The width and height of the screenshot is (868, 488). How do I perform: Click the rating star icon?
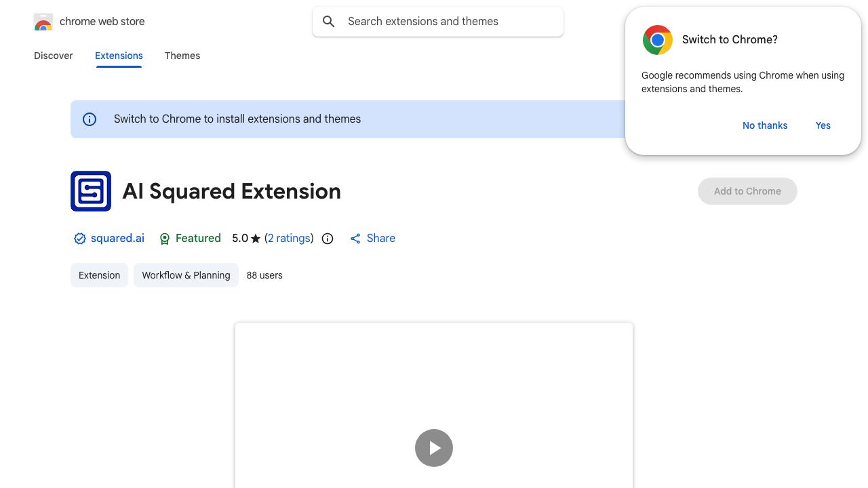[x=256, y=239]
